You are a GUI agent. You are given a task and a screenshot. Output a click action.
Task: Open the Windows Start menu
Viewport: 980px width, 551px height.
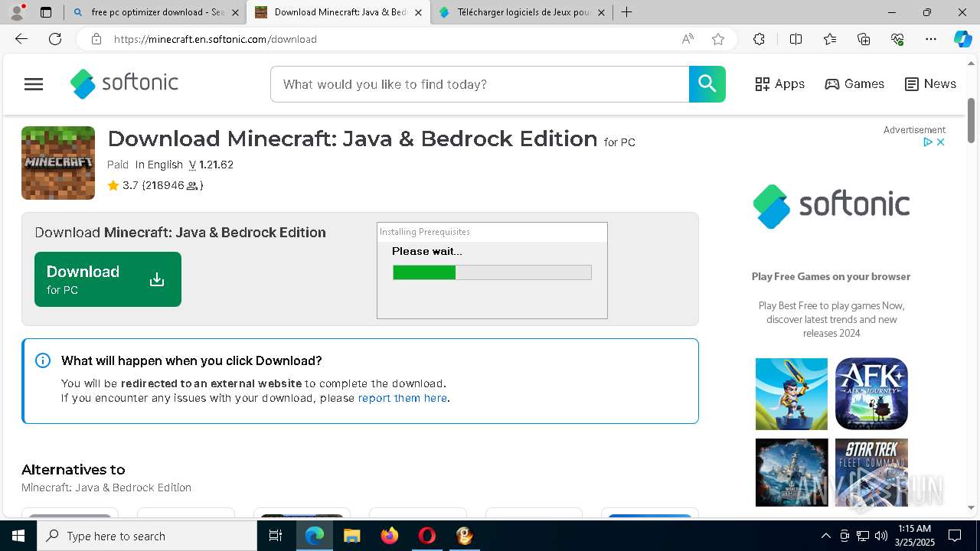tap(18, 536)
